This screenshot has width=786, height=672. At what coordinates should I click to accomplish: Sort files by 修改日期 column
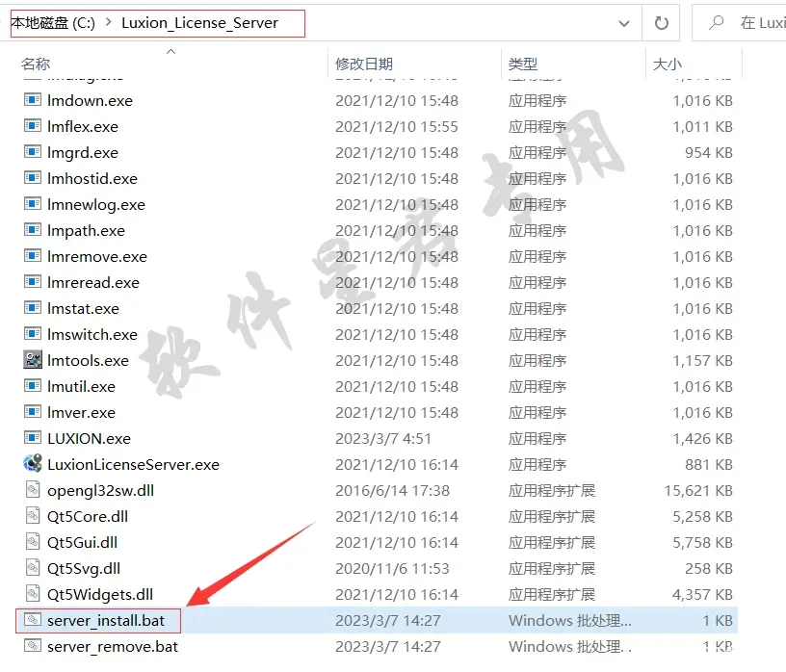(x=364, y=65)
